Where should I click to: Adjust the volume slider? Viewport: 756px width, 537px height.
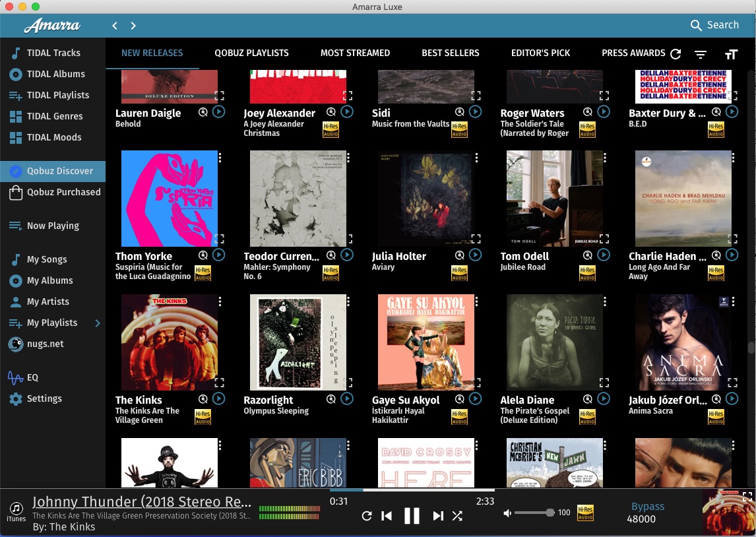pos(534,513)
